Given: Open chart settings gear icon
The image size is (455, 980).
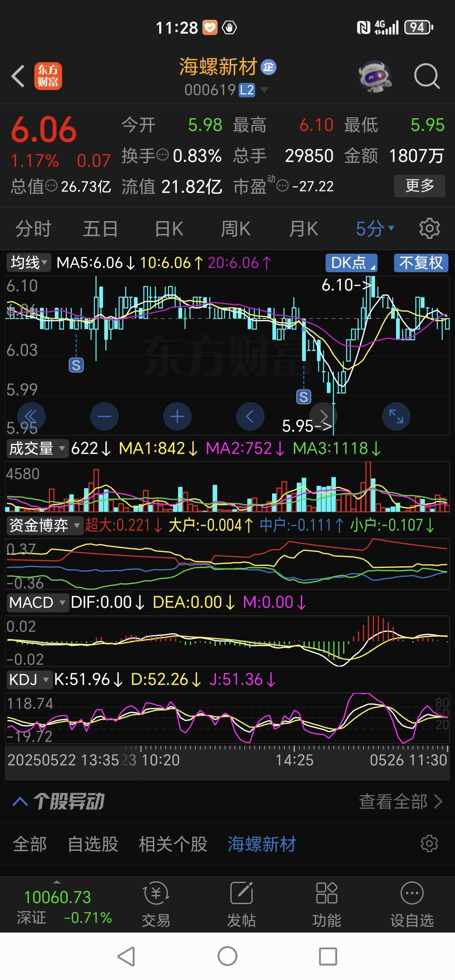Looking at the screenshot, I should click(429, 229).
